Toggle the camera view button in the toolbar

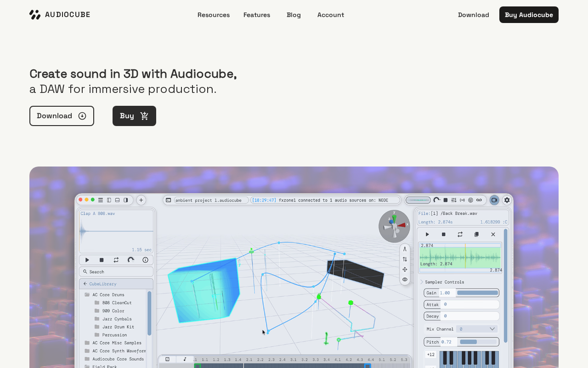[x=494, y=200]
